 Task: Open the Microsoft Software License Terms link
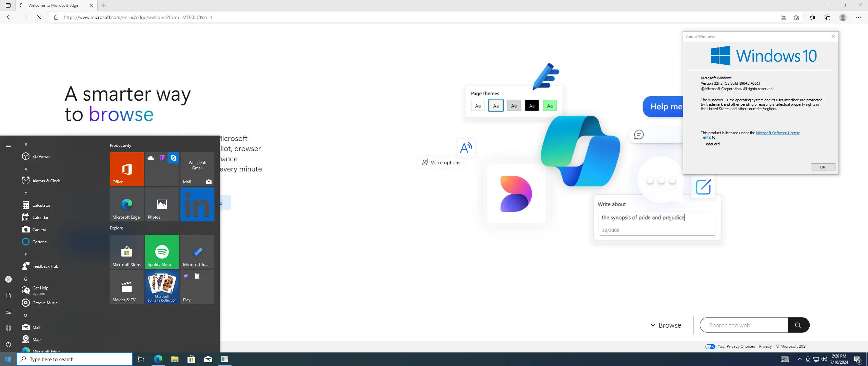coord(778,133)
